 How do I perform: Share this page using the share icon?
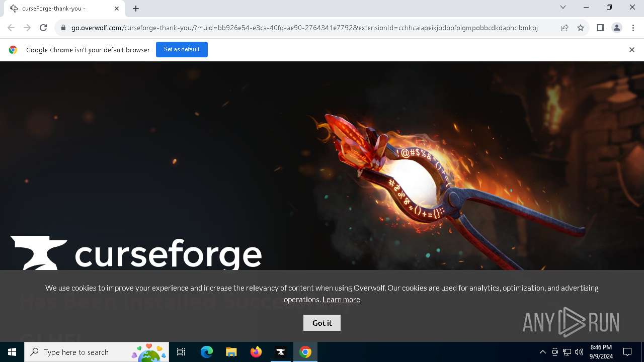[565, 28]
